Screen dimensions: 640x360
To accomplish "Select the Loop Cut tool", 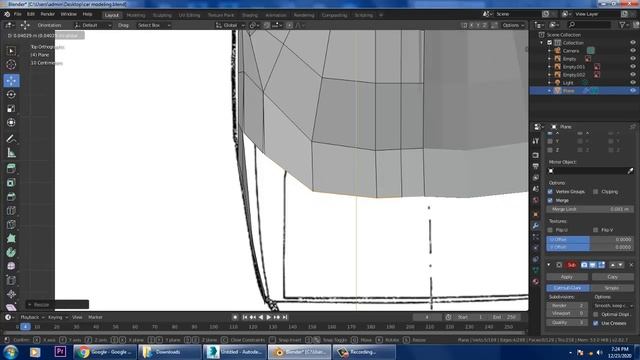I will click(11, 211).
